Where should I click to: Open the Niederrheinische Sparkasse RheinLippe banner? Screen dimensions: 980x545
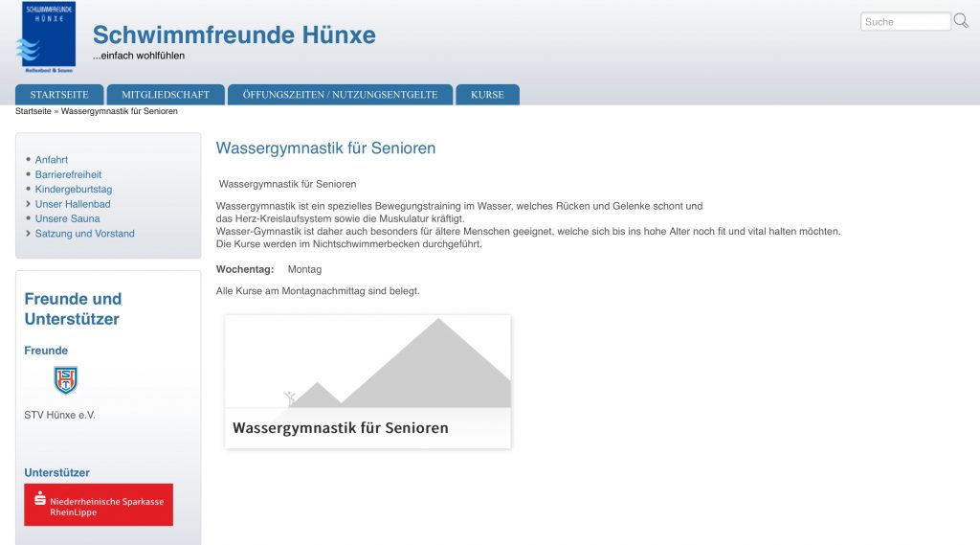pyautogui.click(x=99, y=505)
